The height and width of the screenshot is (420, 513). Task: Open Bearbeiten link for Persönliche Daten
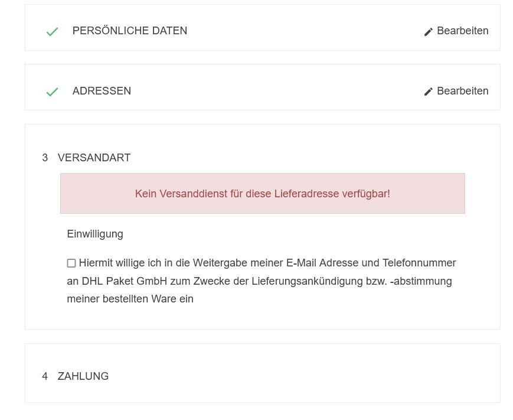(x=462, y=31)
